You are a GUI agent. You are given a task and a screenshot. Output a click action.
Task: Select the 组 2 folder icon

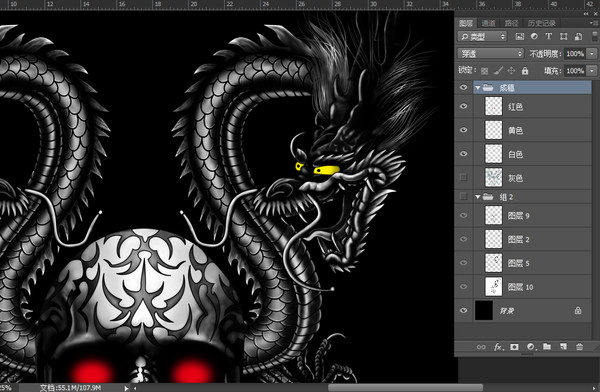coord(488,197)
